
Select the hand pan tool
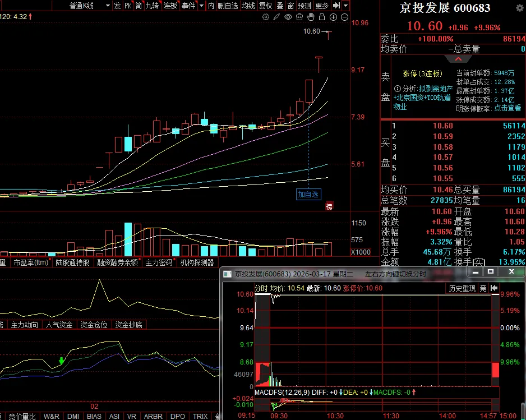(311, 17)
